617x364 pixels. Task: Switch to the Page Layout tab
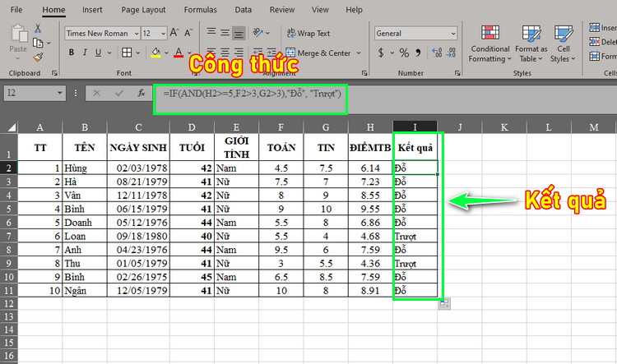pos(143,10)
